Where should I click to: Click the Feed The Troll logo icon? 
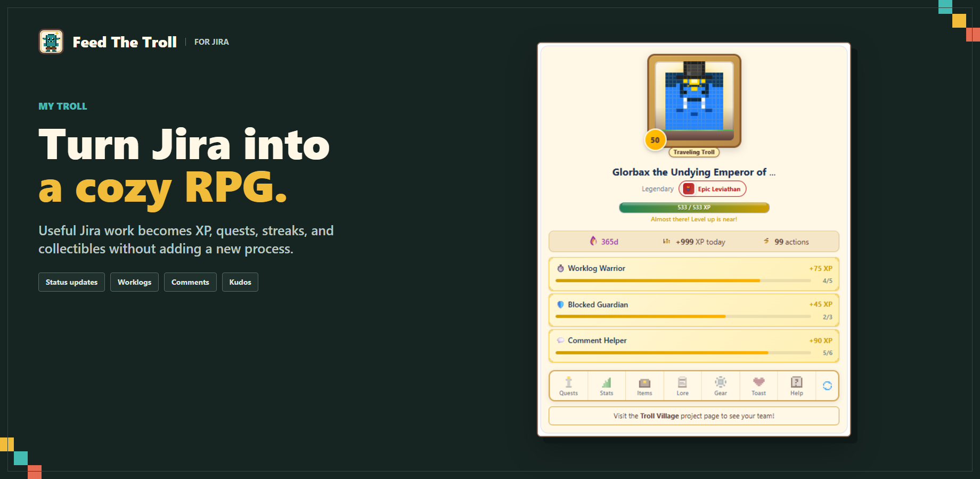pos(51,42)
